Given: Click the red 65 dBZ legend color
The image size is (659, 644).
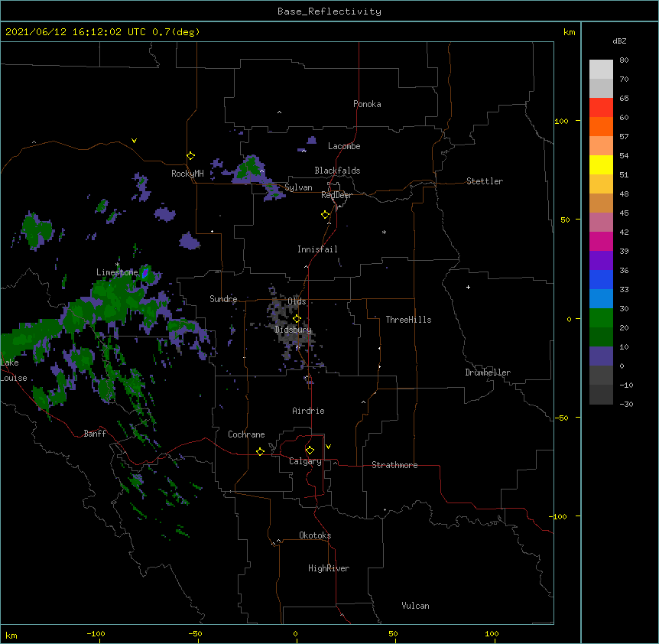Looking at the screenshot, I should (601, 107).
